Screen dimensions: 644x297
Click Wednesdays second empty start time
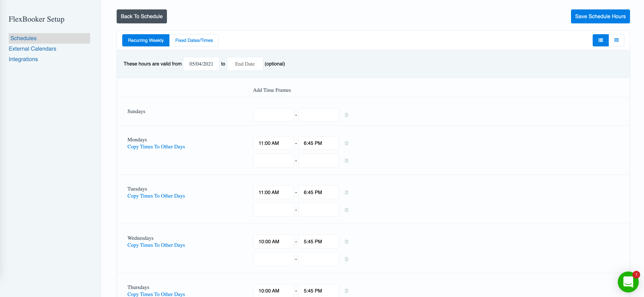pyautogui.click(x=273, y=259)
